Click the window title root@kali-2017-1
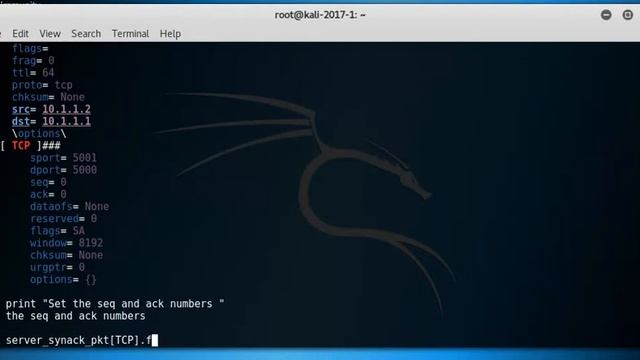 point(320,15)
